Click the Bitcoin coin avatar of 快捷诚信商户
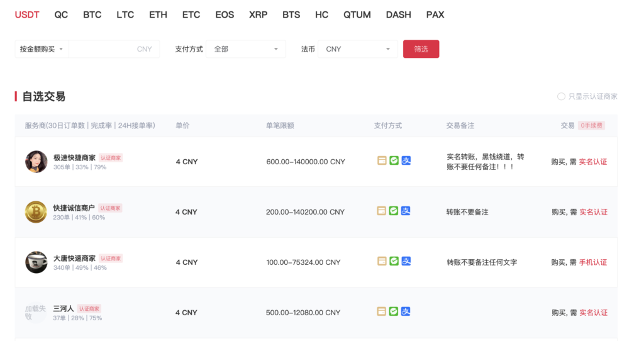The height and width of the screenshot is (341, 644). pyautogui.click(x=36, y=212)
